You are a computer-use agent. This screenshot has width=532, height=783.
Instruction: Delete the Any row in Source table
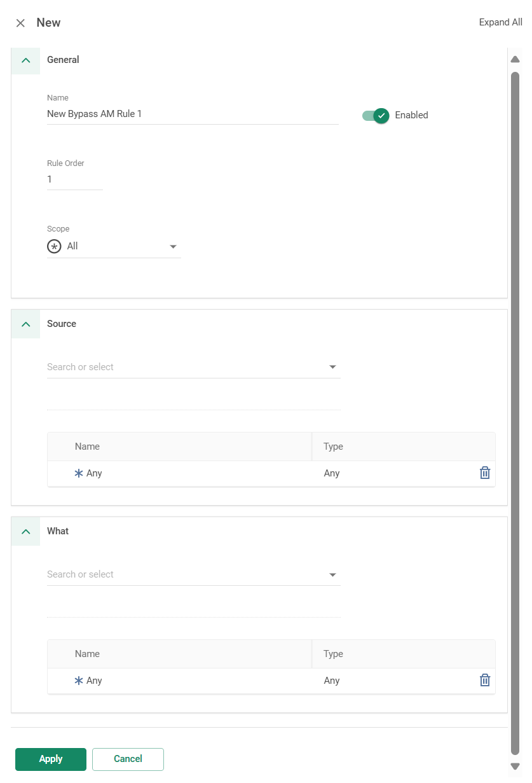click(x=485, y=473)
